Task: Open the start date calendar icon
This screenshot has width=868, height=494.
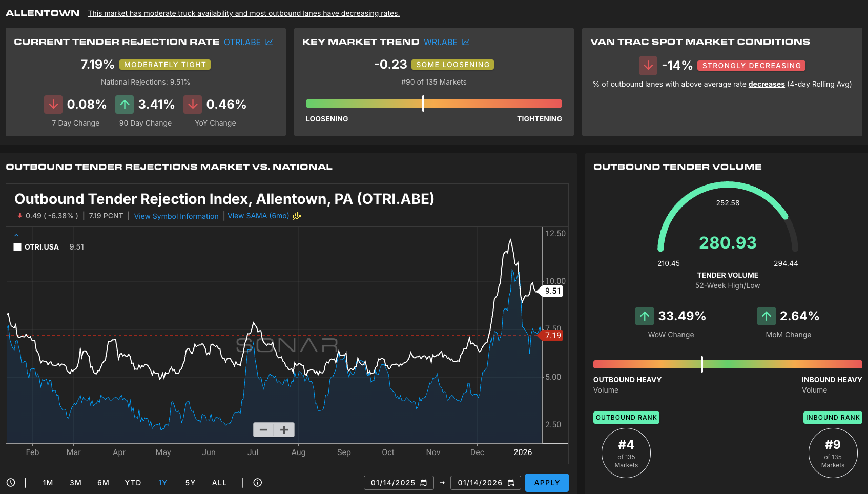Action: coord(424,483)
